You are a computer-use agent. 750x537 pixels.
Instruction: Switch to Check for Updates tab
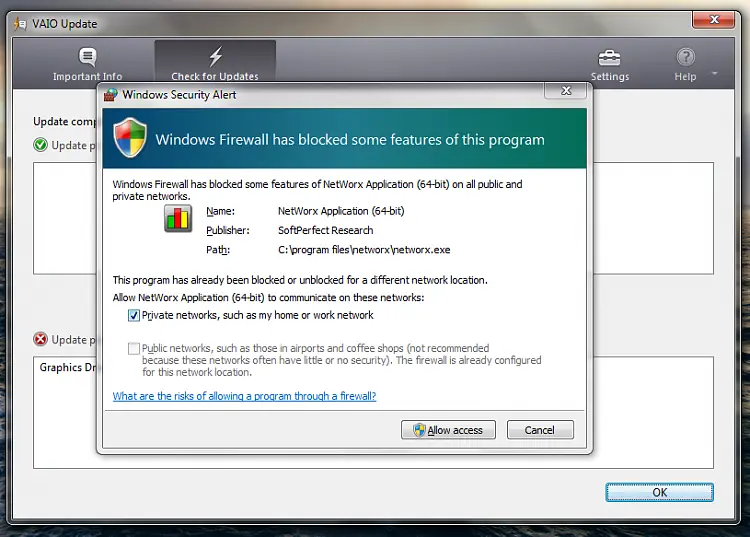pos(215,63)
